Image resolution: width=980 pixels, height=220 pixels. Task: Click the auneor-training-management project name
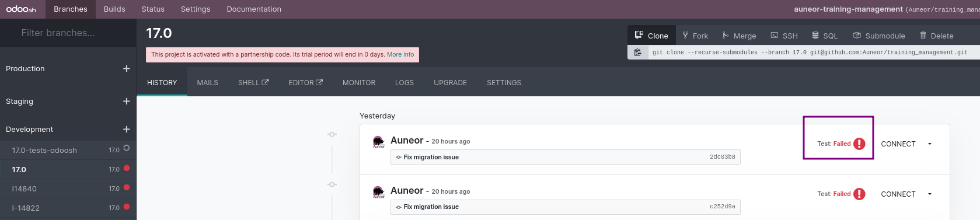point(848,9)
